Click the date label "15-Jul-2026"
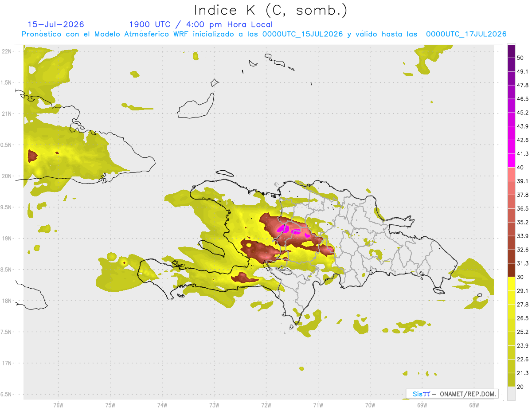The height and width of the screenshot is (411, 532). point(56,24)
